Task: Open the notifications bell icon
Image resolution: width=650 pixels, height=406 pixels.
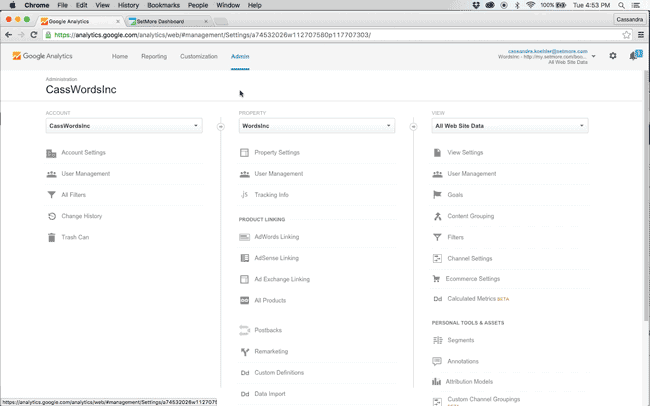Action: [635, 55]
